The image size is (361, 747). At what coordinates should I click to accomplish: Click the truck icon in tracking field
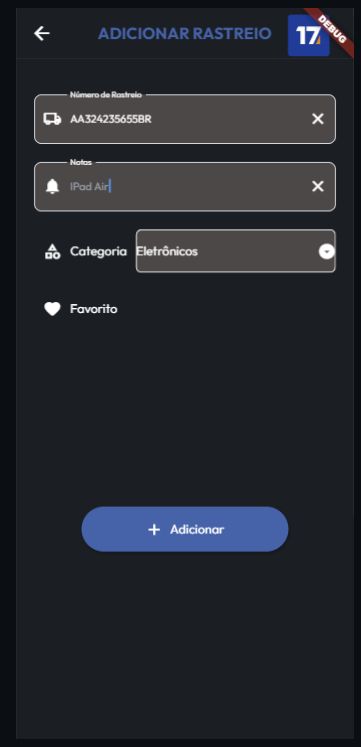(x=52, y=119)
